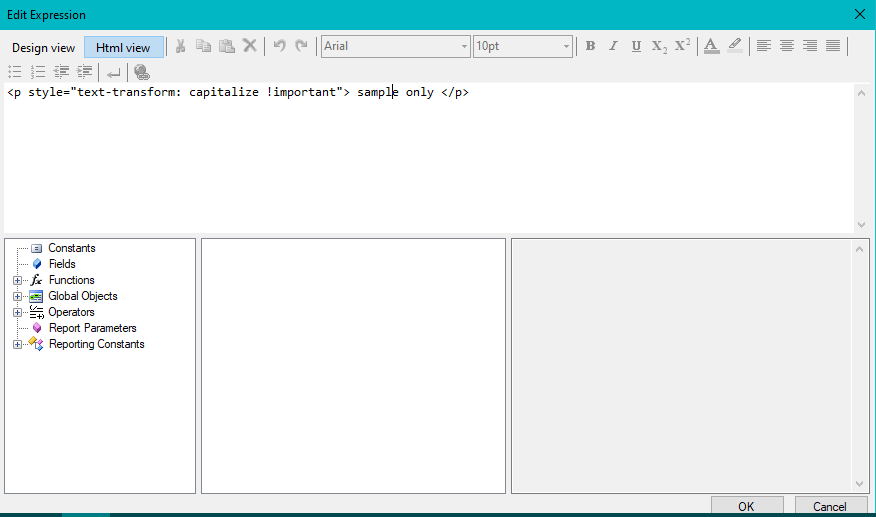Click the Global Objects icon
Image resolution: width=876 pixels, height=517 pixels.
pos(36,297)
